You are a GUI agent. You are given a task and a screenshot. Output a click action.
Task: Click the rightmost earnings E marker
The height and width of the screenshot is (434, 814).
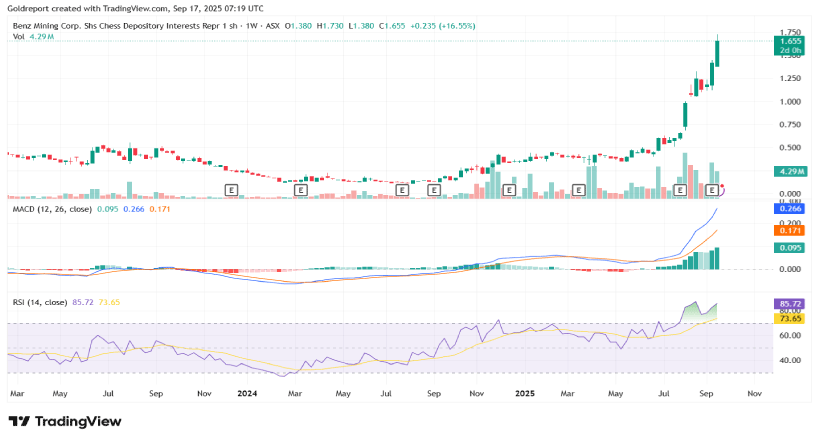pos(713,189)
